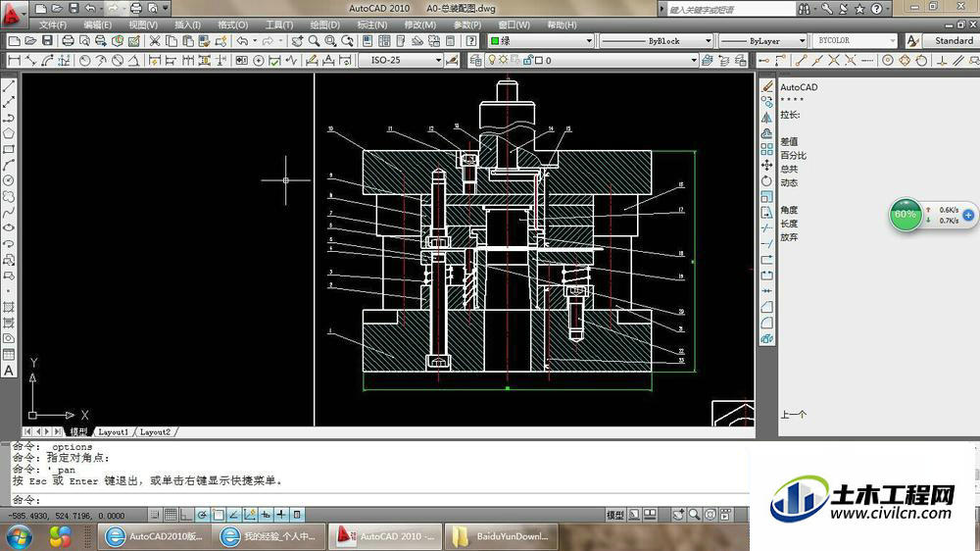Toggle Object Snap Tracking in status bar
Screen dimensions: 980x551
tap(234, 515)
